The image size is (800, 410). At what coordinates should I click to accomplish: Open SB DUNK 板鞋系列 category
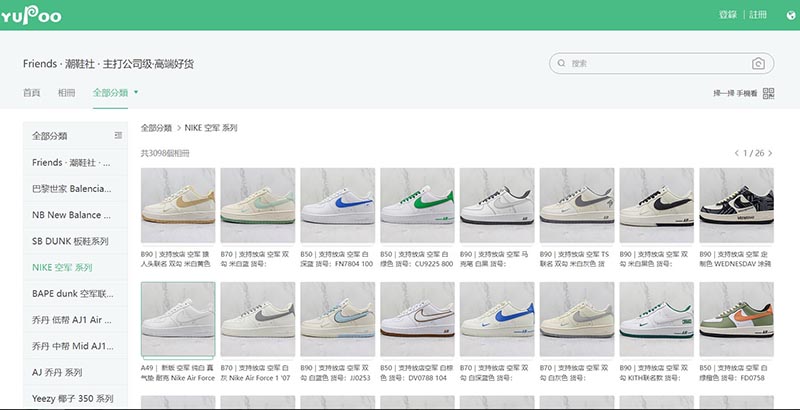(x=75, y=241)
